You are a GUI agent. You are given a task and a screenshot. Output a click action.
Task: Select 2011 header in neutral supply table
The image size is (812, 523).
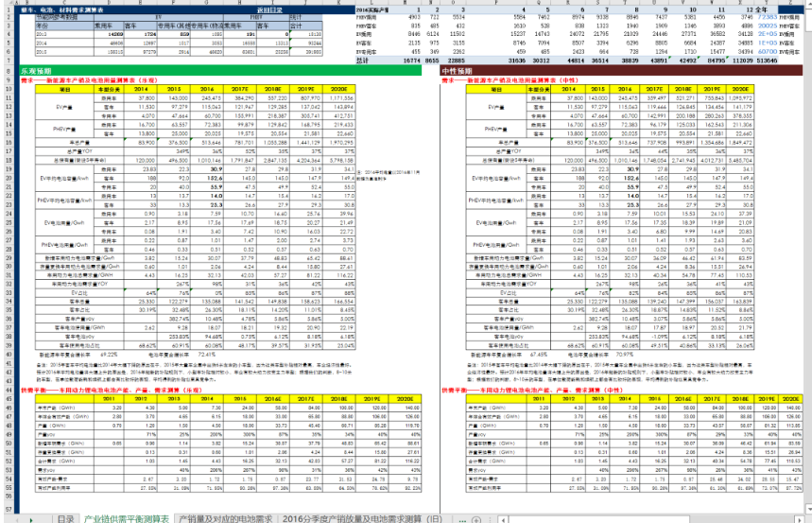(539, 398)
